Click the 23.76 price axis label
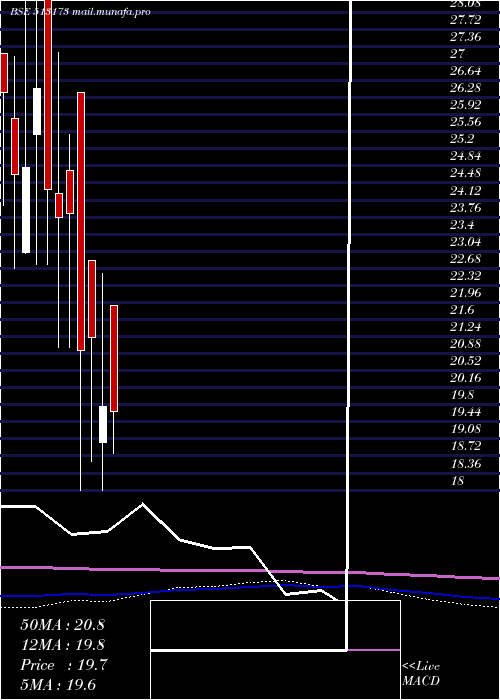 (x=466, y=207)
